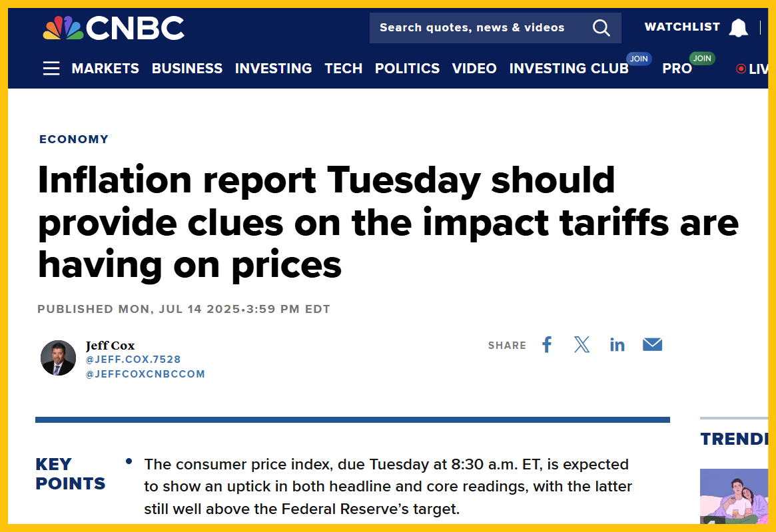Open the notifications bell icon
This screenshot has height=532, width=776.
click(x=738, y=28)
